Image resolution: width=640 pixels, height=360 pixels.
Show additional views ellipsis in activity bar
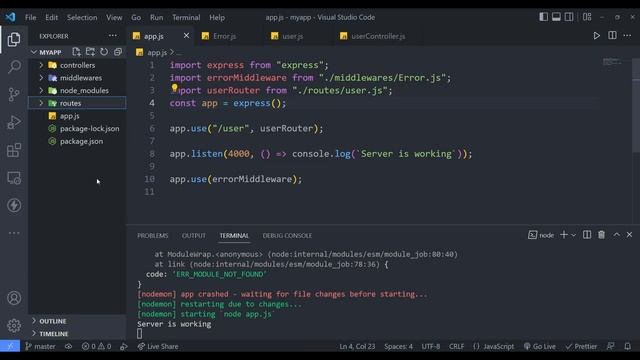[14, 233]
